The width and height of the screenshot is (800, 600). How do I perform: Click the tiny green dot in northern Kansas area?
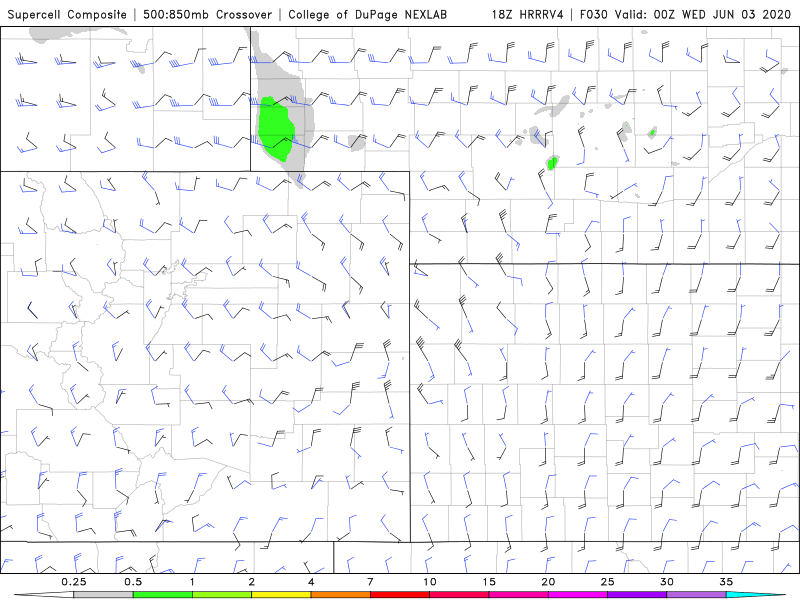pos(652,133)
